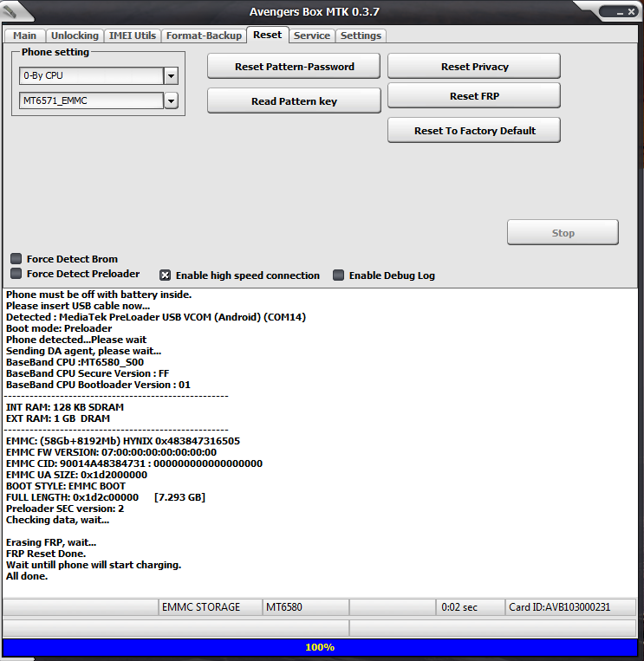Screen dimensions: 644x661
Task: Click the 'FRP Reset Done.' log line
Action: click(x=46, y=554)
